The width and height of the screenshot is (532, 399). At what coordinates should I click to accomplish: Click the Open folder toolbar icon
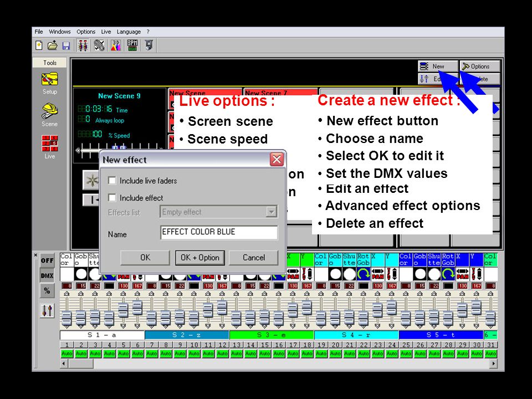coord(52,45)
